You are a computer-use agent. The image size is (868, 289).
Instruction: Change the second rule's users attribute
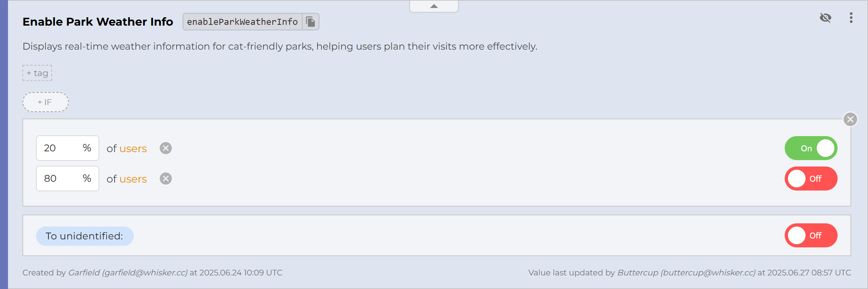point(133,179)
